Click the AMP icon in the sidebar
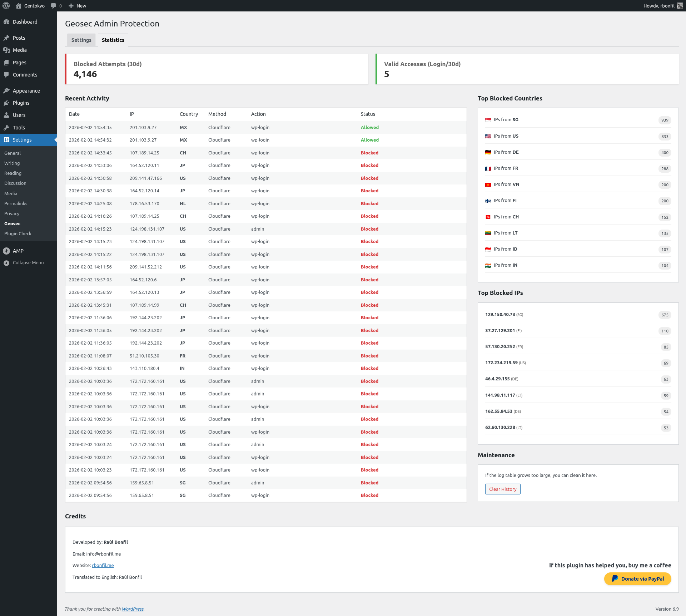This screenshot has width=686, height=616. coord(6,251)
